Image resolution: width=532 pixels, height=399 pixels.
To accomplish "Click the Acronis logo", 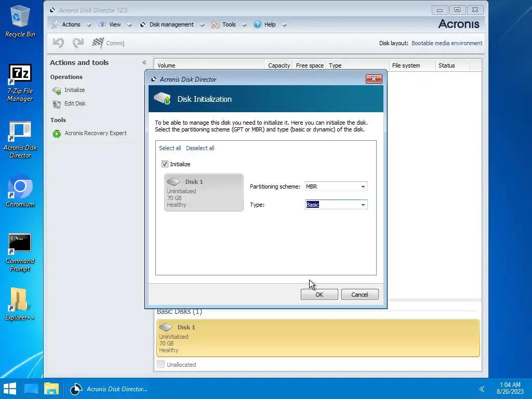I will coord(459,24).
